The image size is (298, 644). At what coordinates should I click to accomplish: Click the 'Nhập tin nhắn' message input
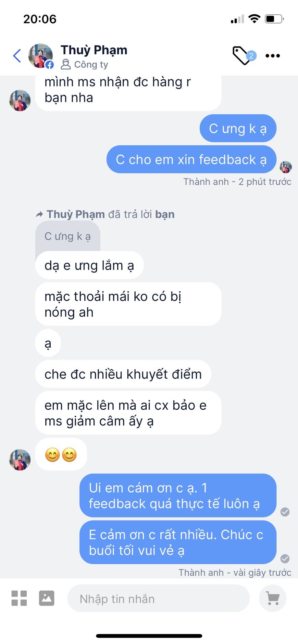click(158, 599)
